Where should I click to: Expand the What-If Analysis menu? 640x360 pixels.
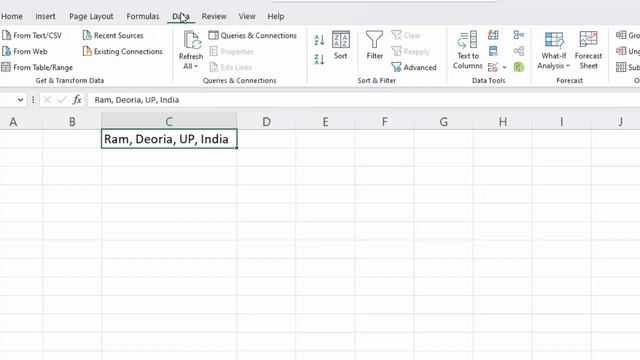pyautogui.click(x=553, y=50)
